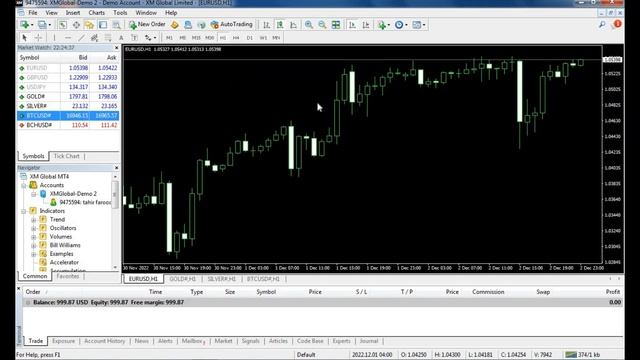Viewport: 640px width, 360px height.
Task: Select the crosshair tool
Action: point(38,38)
